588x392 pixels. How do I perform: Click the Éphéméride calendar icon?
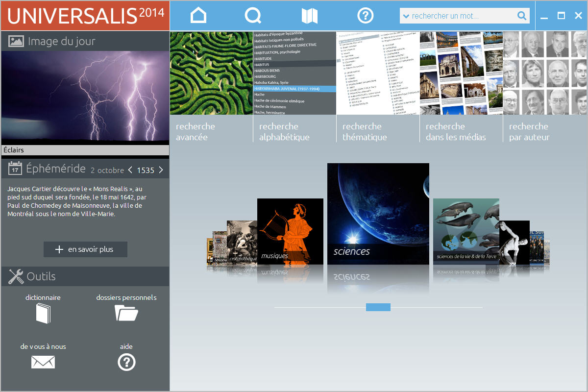click(x=15, y=169)
